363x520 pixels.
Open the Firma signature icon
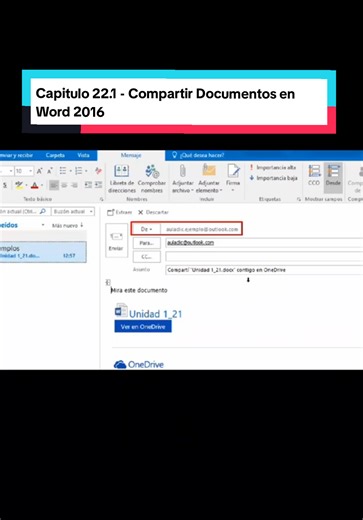(x=233, y=171)
